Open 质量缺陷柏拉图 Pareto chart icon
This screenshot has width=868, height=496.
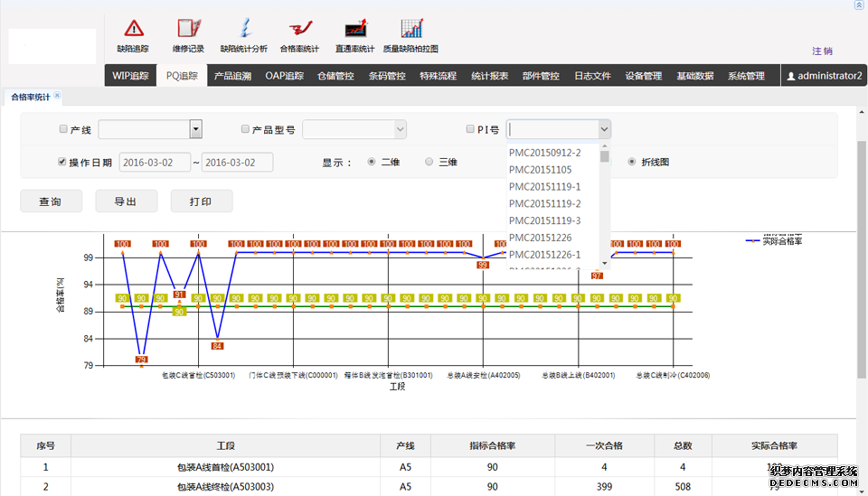pos(410,34)
